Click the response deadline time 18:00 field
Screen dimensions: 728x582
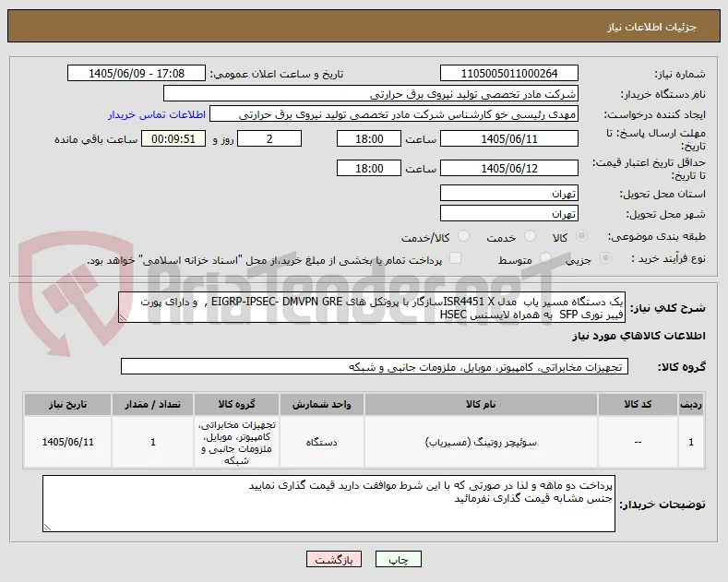(369, 138)
